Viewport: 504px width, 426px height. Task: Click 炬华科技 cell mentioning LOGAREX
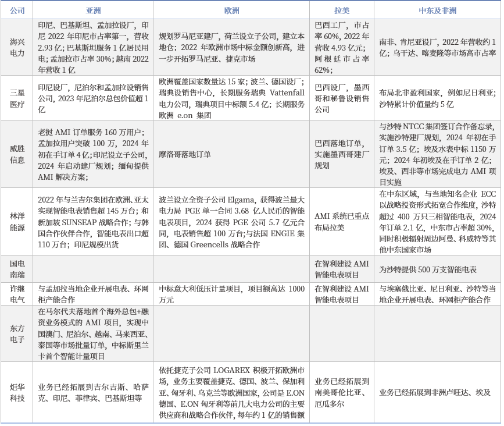tap(231, 392)
